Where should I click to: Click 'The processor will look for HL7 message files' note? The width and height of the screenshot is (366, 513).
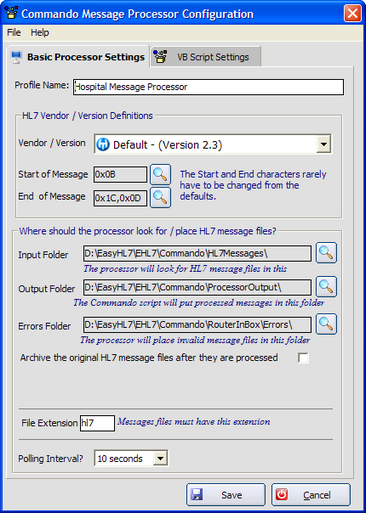pos(185,269)
